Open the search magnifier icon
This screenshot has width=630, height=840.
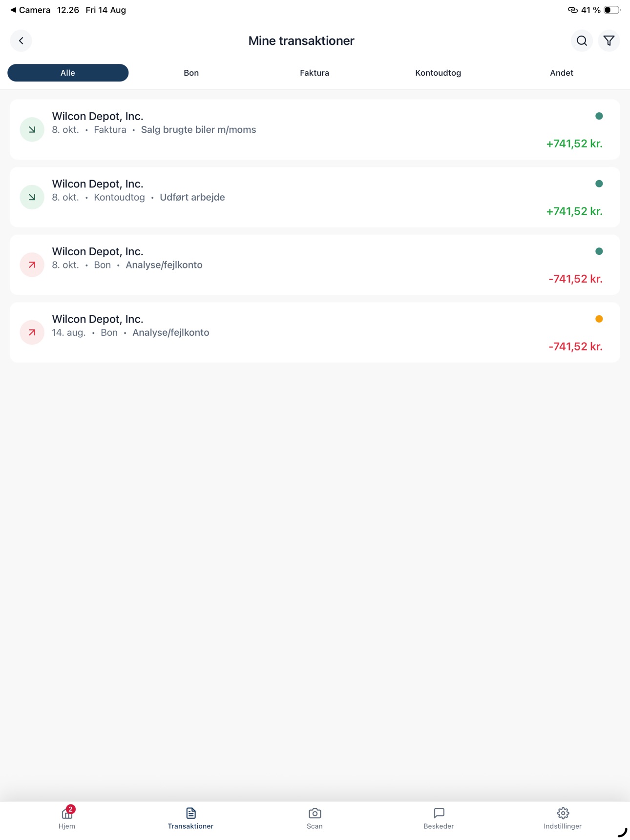coord(582,41)
